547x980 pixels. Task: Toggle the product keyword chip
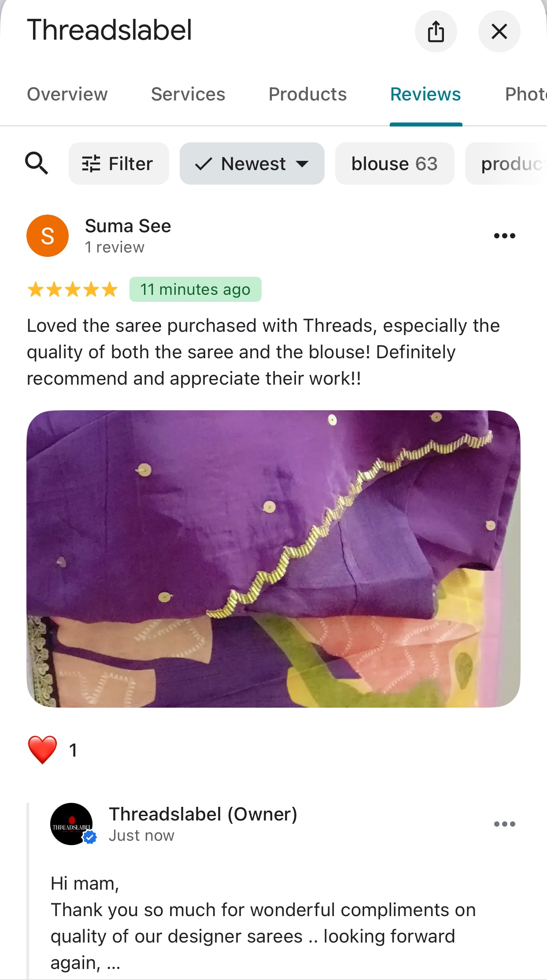(506, 163)
